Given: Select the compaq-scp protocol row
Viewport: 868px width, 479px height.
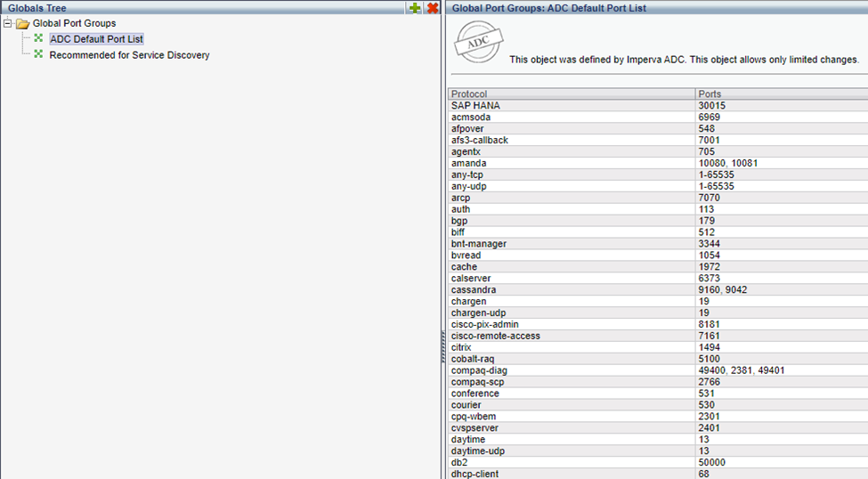Looking at the screenshot, I should pyautogui.click(x=658, y=382).
